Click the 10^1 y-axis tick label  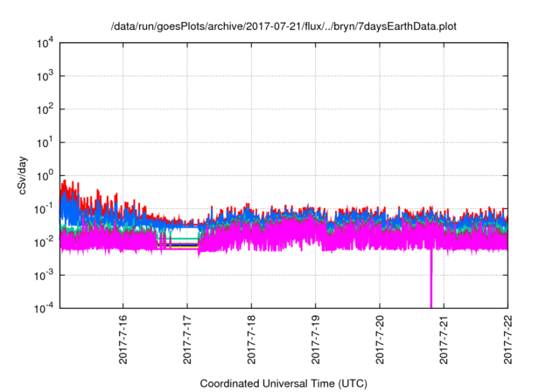click(x=45, y=143)
